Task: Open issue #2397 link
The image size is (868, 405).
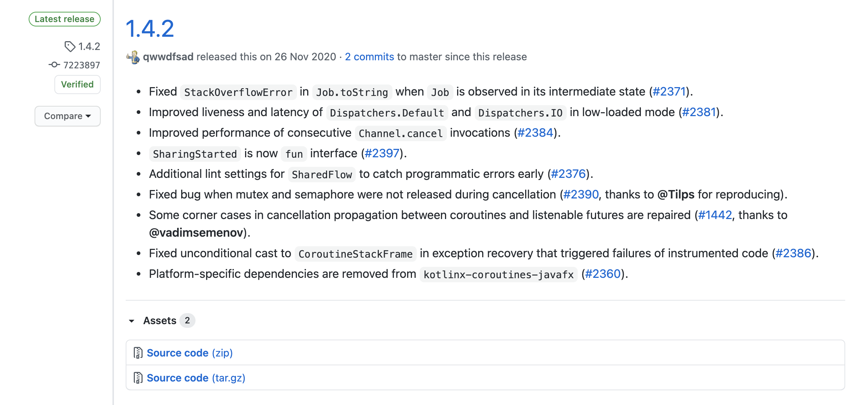Action: (x=382, y=153)
